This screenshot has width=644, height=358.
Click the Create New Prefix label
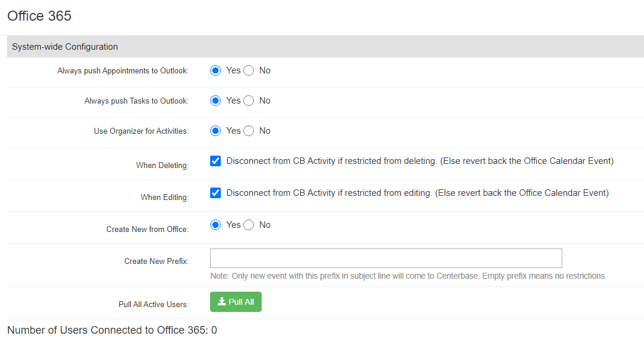[x=156, y=261]
